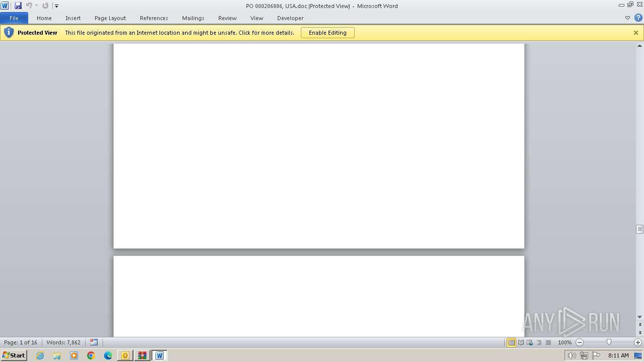The width and height of the screenshot is (644, 362).
Task: Open the Review tab
Action: tap(227, 18)
